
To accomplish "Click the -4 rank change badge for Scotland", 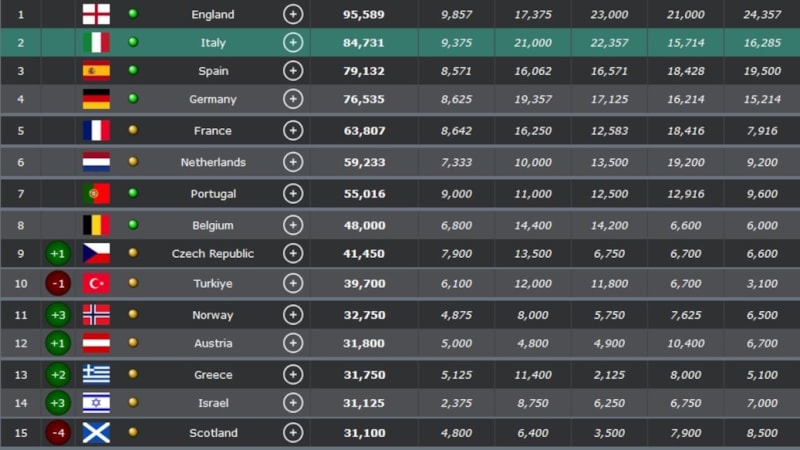I will 58,433.
